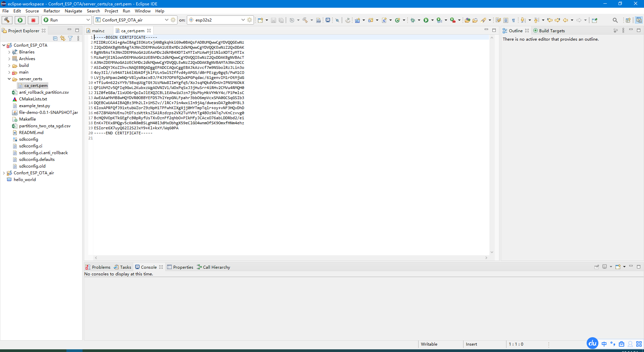Click the Open a Terminal icon
Image resolution: width=644 pixels, height=352 pixels.
pos(328,20)
